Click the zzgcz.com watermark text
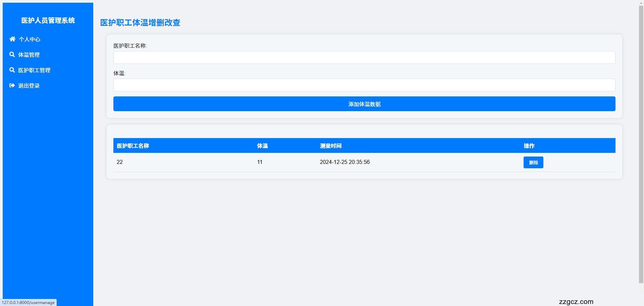The width and height of the screenshot is (644, 306). coord(576,302)
